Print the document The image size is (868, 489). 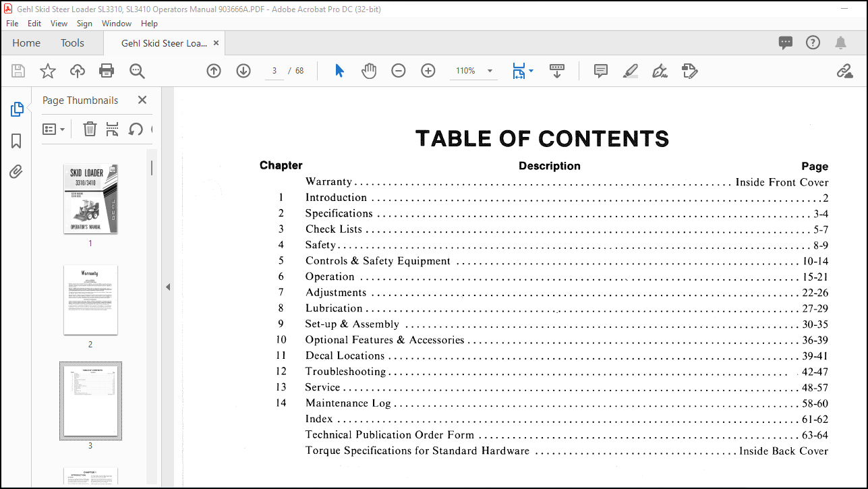(107, 71)
